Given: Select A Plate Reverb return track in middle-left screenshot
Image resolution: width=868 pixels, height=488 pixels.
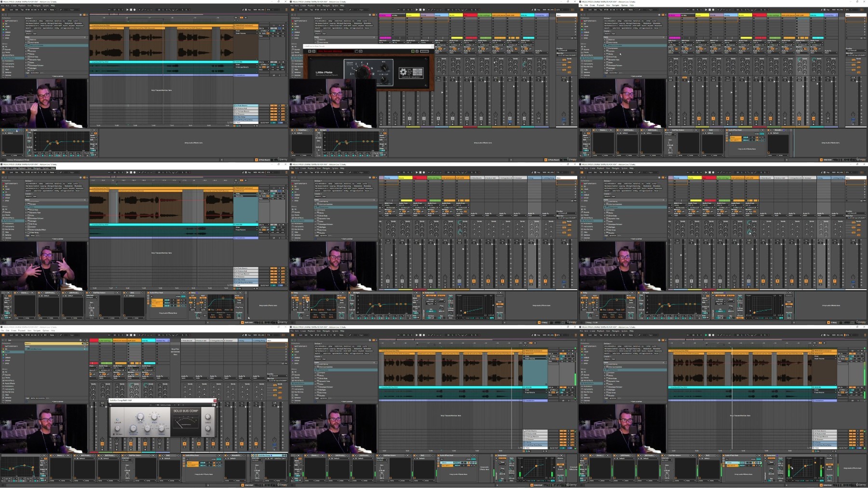Looking at the screenshot, I should coord(246,268).
